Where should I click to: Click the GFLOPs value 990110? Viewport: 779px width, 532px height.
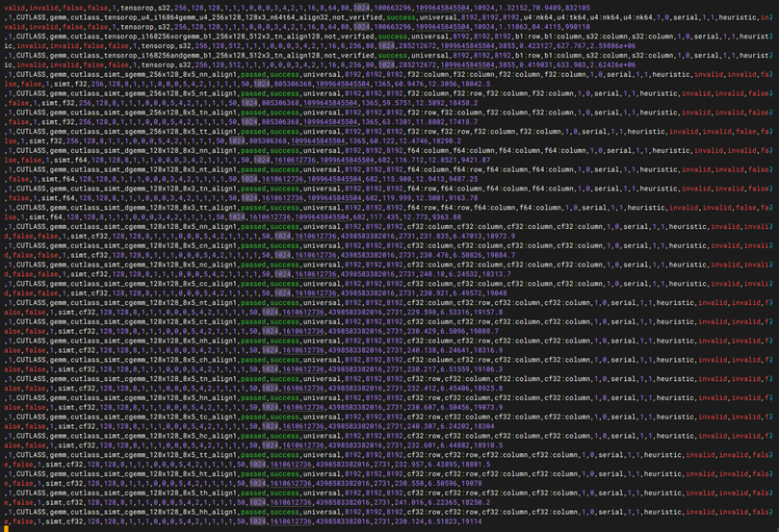578,27
